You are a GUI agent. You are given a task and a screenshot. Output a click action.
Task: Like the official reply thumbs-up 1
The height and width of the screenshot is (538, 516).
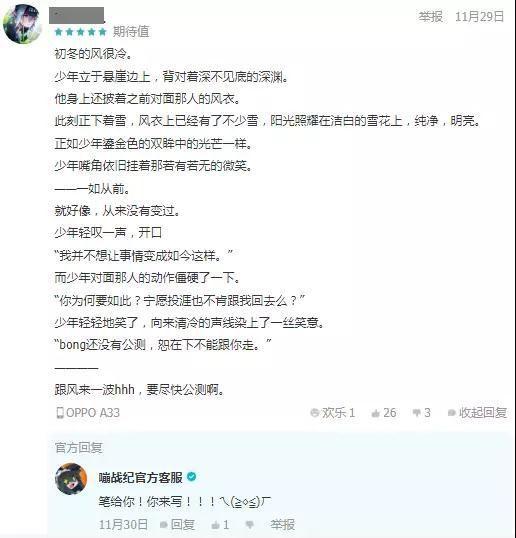coord(220,525)
